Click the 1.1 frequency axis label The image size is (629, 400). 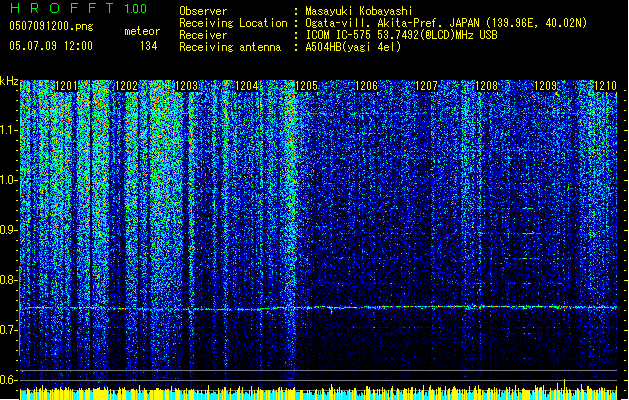pyautogui.click(x=8, y=130)
